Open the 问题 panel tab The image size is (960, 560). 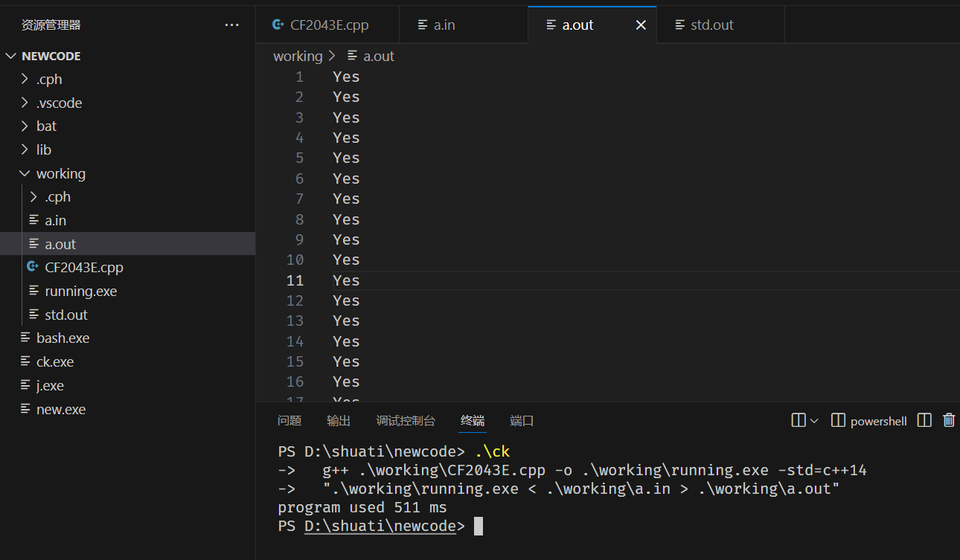coord(289,421)
